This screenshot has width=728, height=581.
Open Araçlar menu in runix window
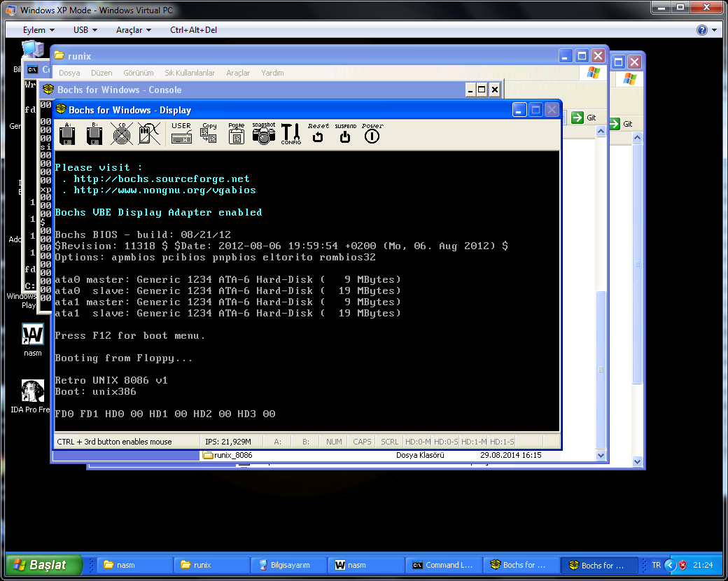238,73
